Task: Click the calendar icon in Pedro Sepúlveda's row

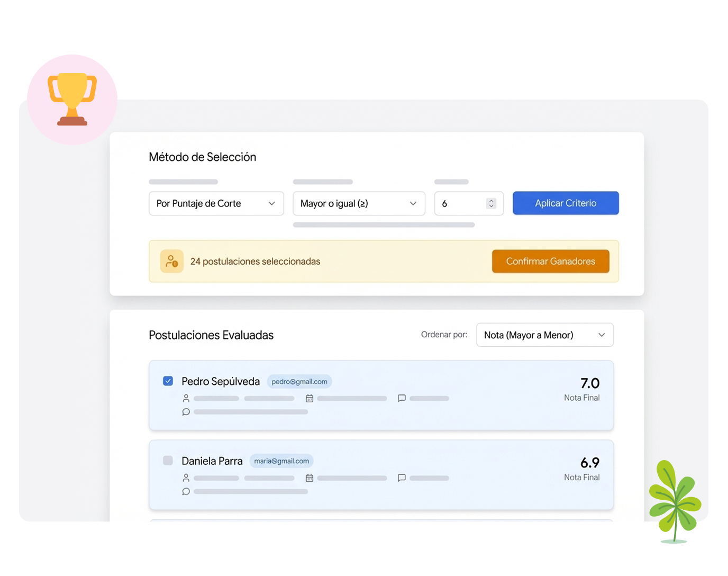Action: pyautogui.click(x=310, y=398)
